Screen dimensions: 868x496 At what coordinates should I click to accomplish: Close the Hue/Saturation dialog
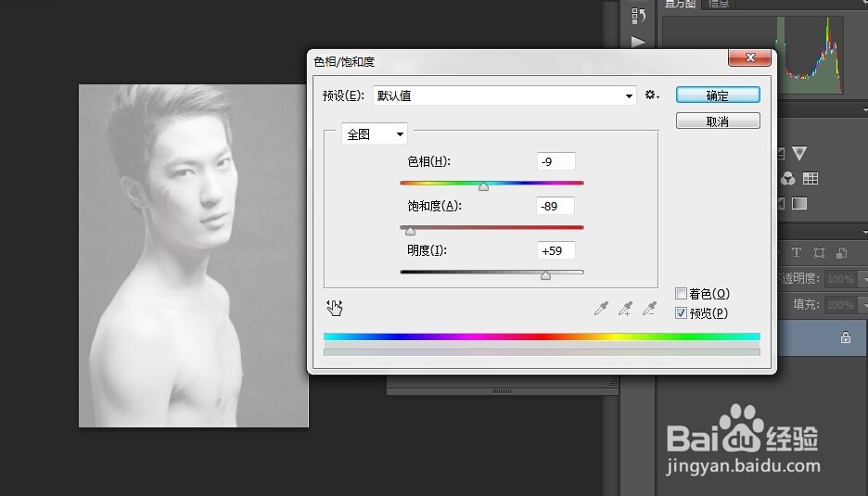tap(750, 57)
